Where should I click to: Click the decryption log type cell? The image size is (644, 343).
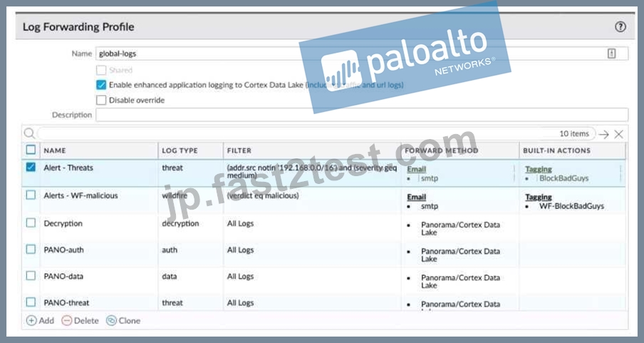[x=180, y=224]
